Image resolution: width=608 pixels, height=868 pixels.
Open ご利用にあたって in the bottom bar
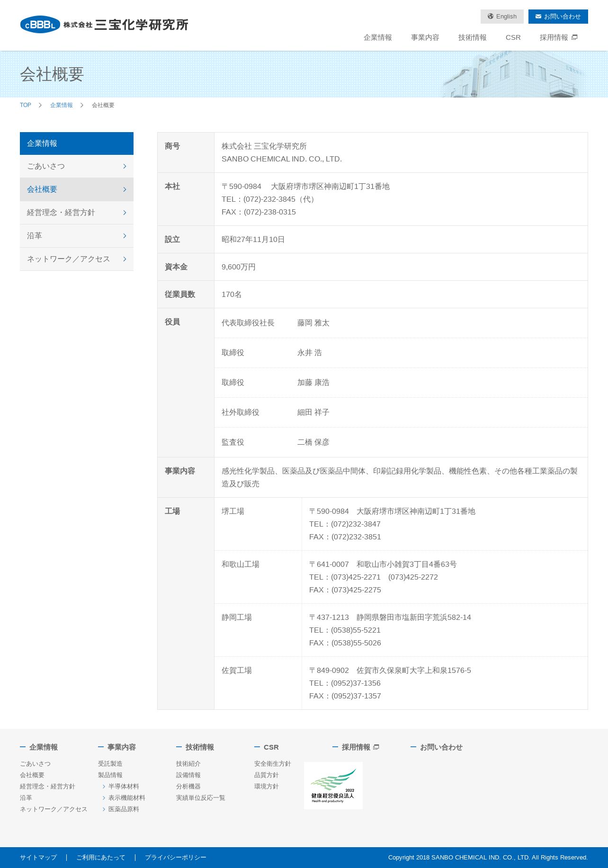tap(101, 858)
